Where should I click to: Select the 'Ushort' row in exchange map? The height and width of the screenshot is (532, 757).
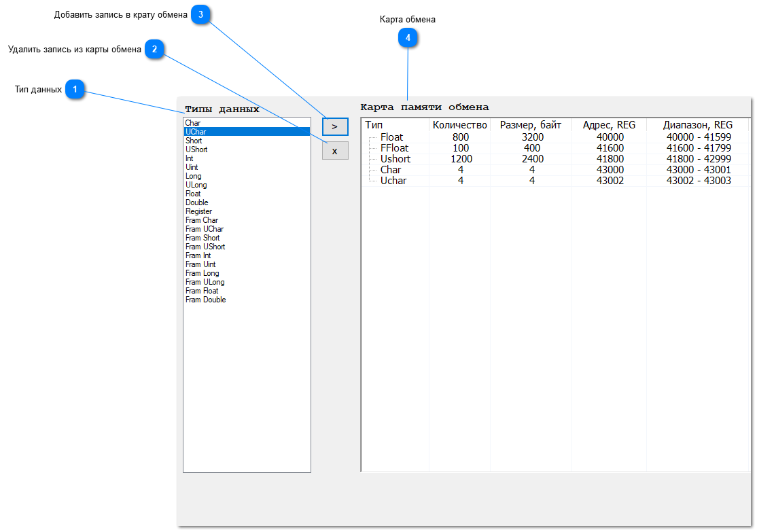556,159
